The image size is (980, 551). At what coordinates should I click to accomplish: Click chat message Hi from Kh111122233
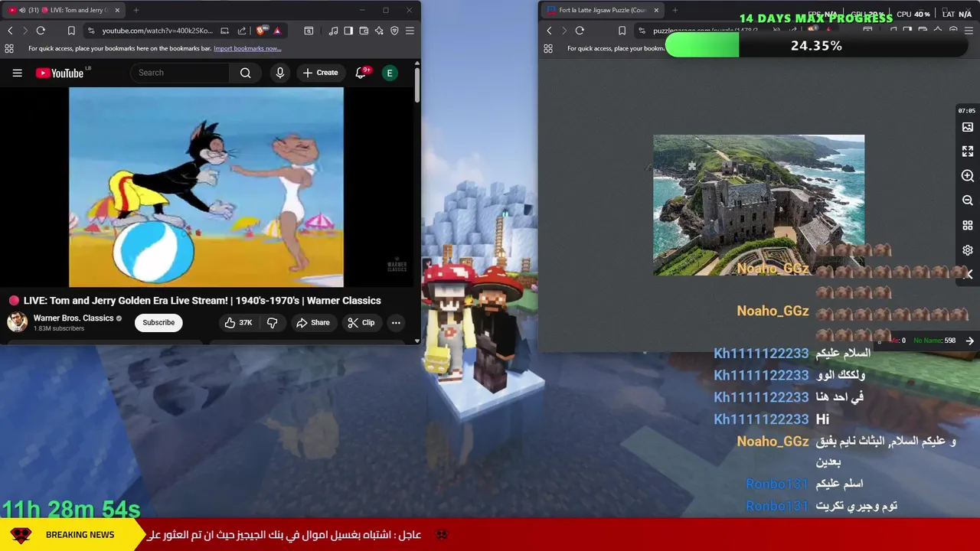(x=822, y=419)
